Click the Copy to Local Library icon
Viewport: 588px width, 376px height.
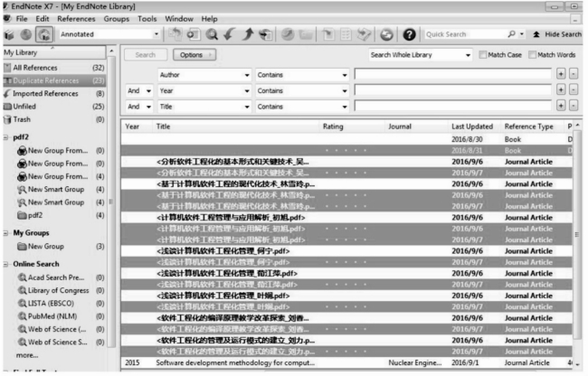coord(175,34)
